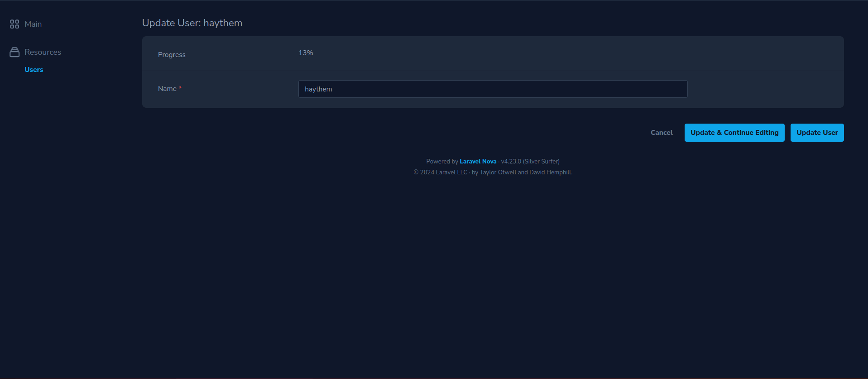Viewport: 868px width, 379px height.
Task: Click the Powered by text in footer
Action: pyautogui.click(x=442, y=162)
